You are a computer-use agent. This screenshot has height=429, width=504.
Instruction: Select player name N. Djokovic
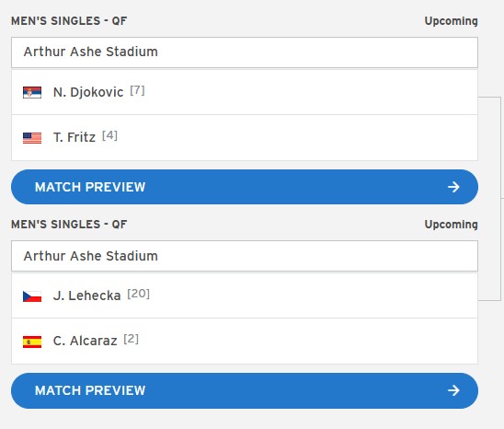click(x=88, y=92)
